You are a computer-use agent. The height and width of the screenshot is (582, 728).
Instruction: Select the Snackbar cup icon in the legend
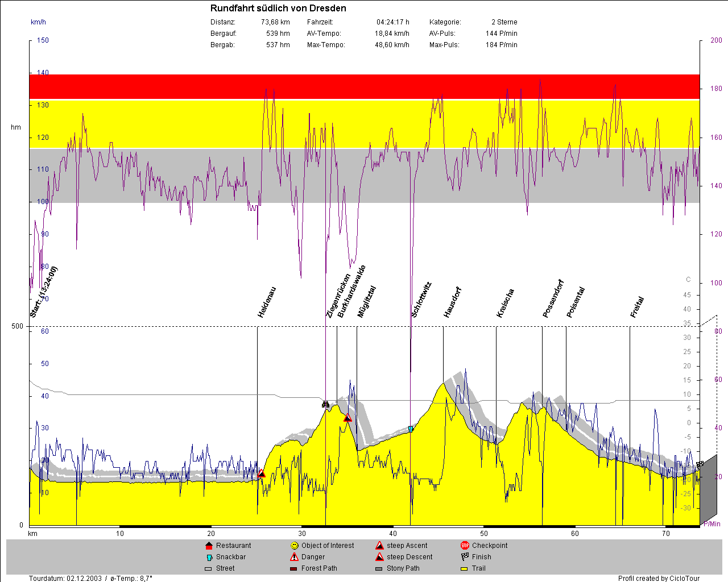tap(209, 557)
